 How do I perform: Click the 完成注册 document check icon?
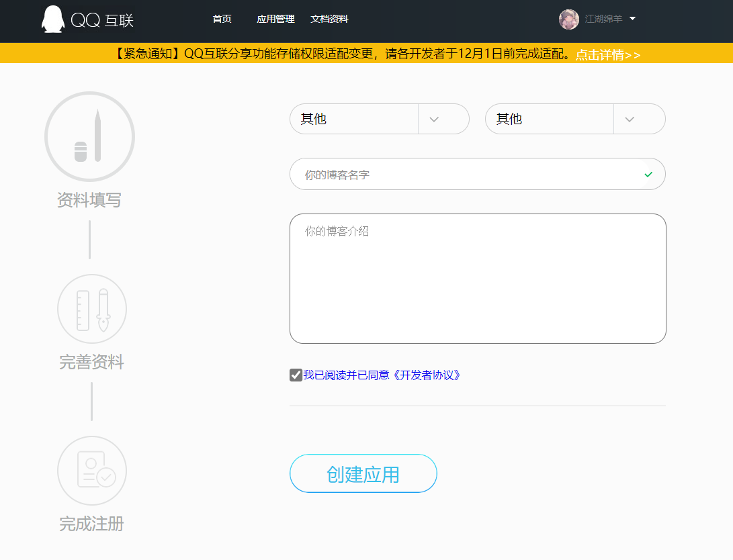[92, 471]
